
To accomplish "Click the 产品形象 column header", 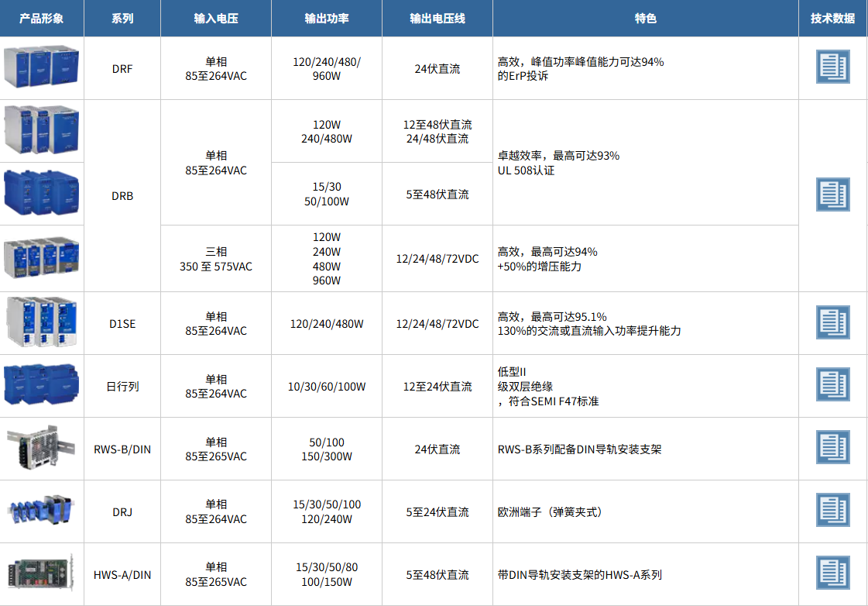I will click(42, 19).
